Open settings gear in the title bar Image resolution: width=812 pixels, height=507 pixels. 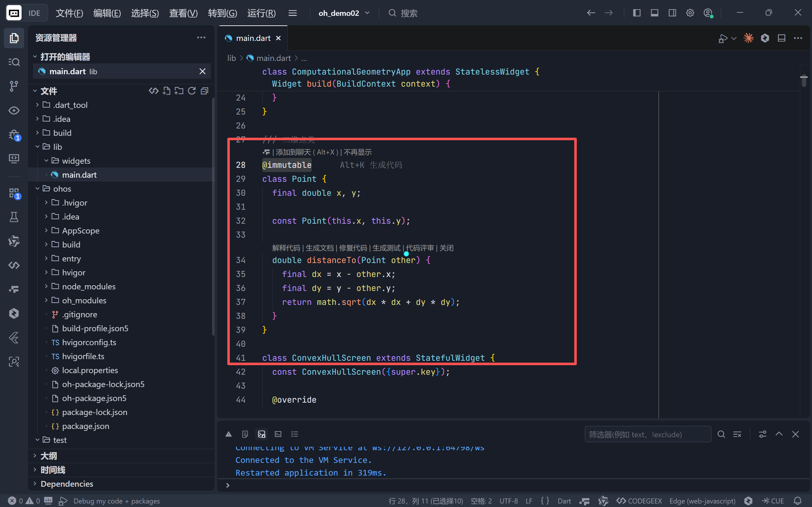689,13
